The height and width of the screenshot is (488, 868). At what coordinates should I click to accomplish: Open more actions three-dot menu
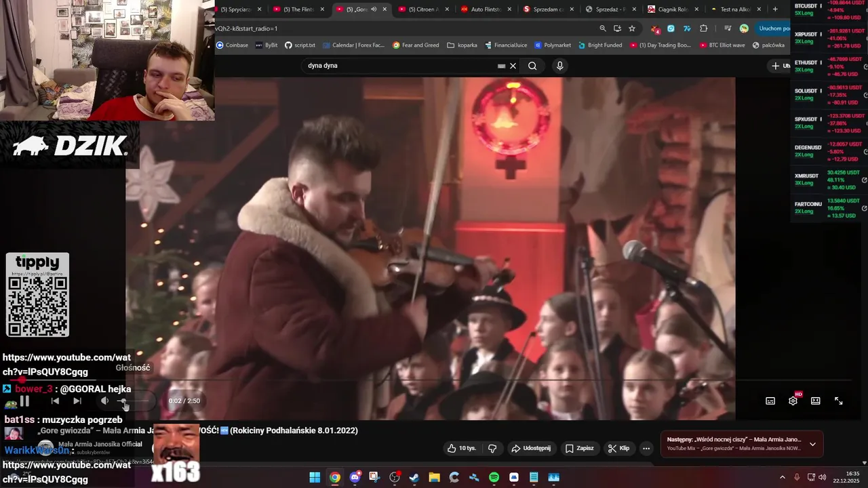[x=646, y=448]
